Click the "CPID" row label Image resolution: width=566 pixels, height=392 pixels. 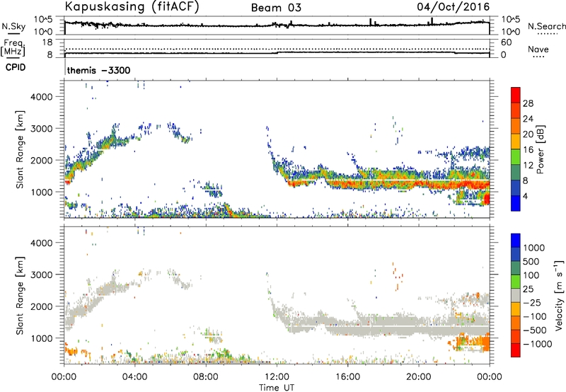[x=16, y=67]
